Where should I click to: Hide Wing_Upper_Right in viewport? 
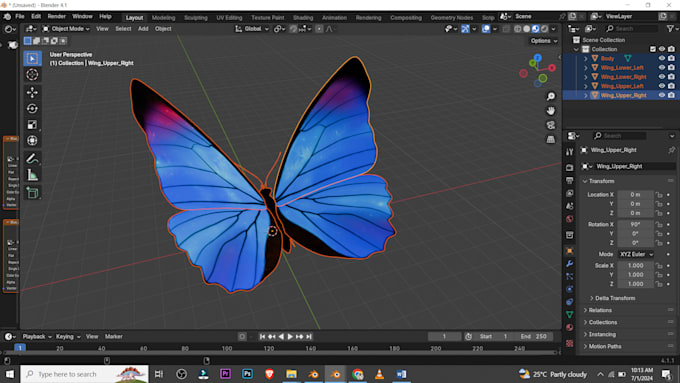(662, 95)
